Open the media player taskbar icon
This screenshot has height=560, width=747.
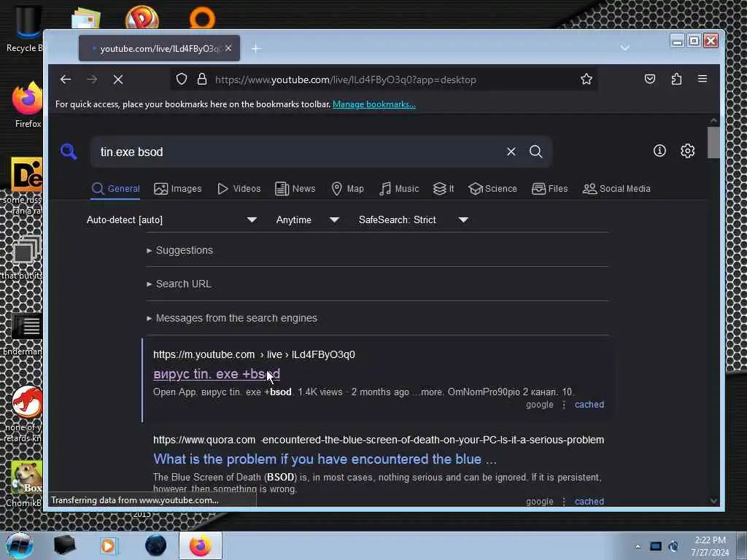click(x=108, y=545)
